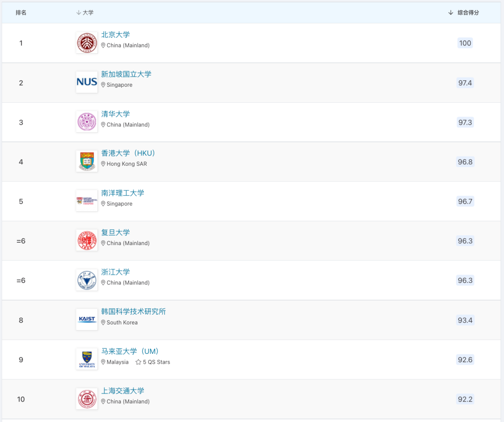Click the NUS logo thumbnail
Image resolution: width=504 pixels, height=422 pixels.
click(x=87, y=82)
